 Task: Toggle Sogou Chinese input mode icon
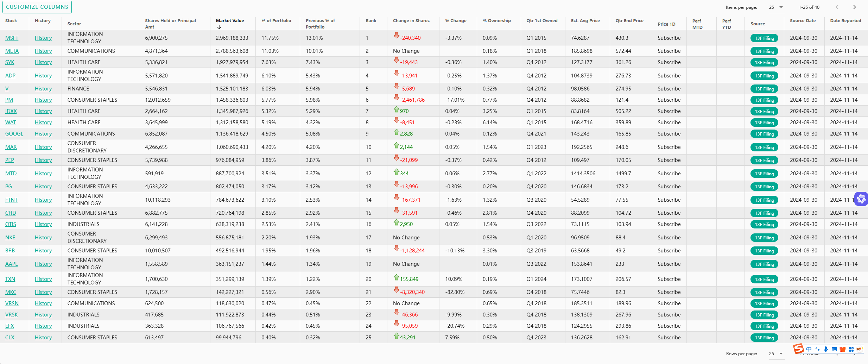pyautogui.click(x=809, y=349)
